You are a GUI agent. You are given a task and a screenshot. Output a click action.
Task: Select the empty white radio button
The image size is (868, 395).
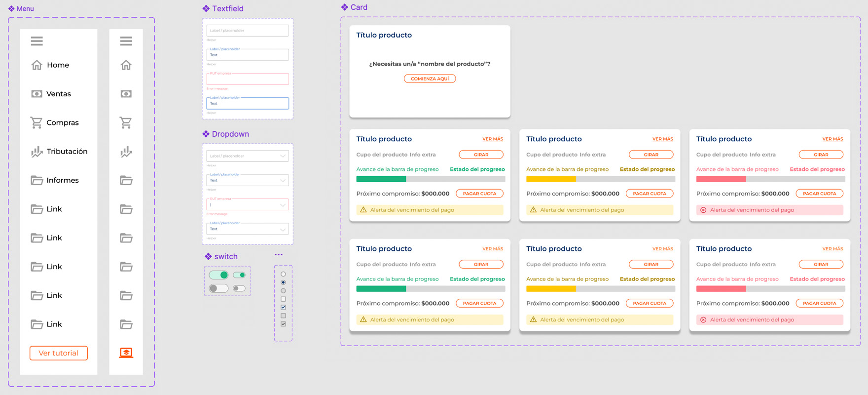tap(283, 274)
